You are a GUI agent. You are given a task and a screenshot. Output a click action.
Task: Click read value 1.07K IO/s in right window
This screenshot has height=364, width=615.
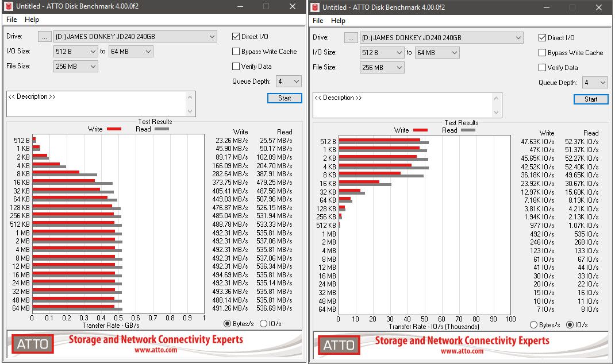pyautogui.click(x=583, y=225)
